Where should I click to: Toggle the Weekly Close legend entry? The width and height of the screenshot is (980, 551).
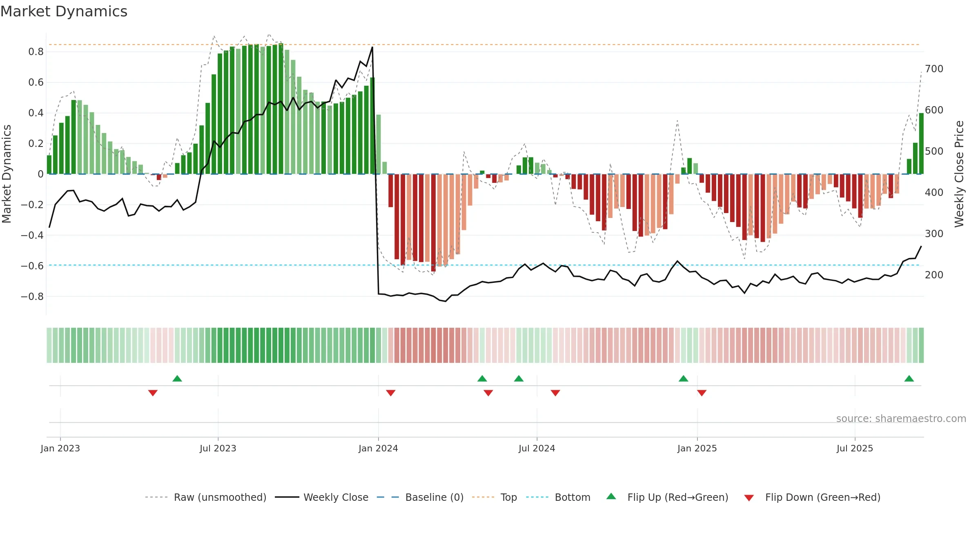pos(321,497)
